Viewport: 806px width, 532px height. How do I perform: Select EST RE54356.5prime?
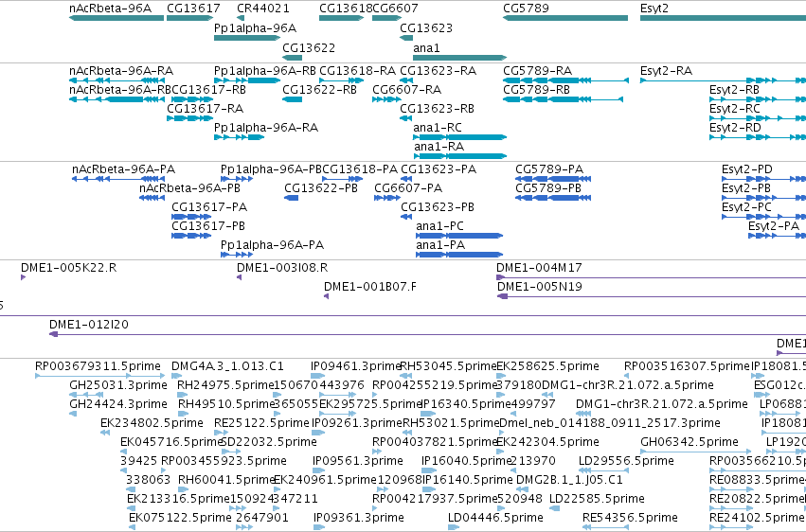tap(605, 528)
